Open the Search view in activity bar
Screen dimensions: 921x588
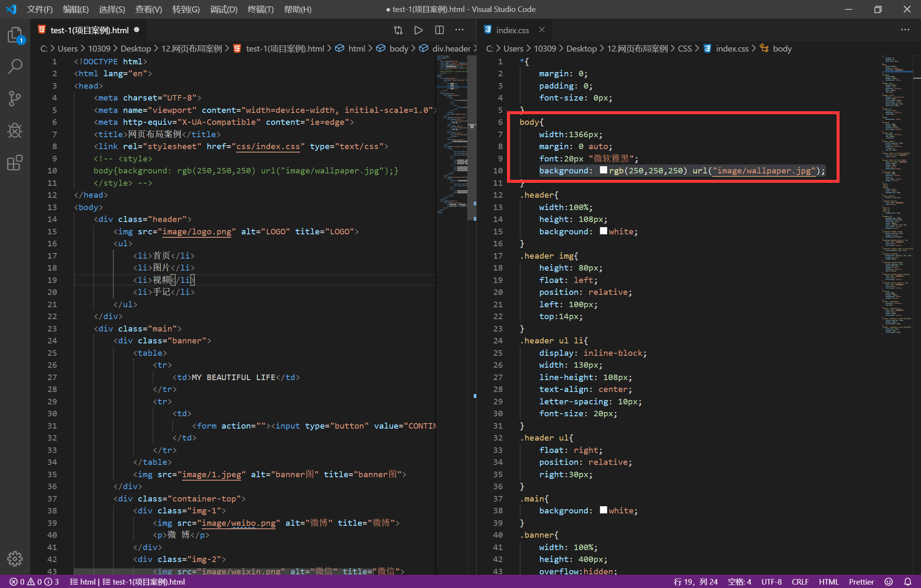coord(15,66)
